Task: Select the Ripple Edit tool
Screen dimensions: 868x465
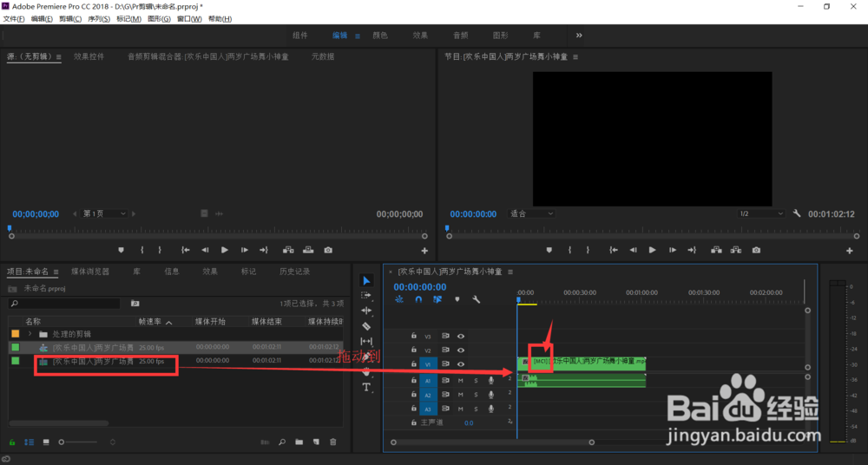Action: point(366,311)
